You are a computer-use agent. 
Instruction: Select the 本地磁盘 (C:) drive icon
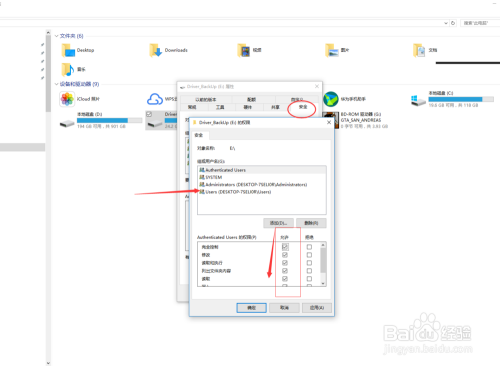(419, 100)
